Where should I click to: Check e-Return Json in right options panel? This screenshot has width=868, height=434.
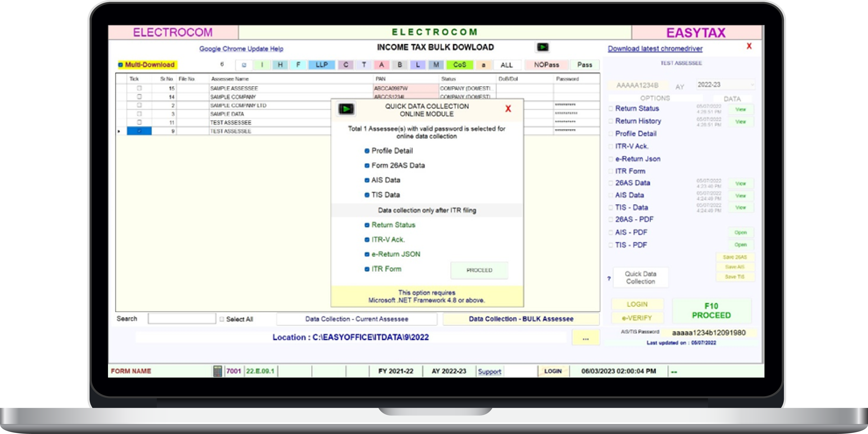point(611,159)
